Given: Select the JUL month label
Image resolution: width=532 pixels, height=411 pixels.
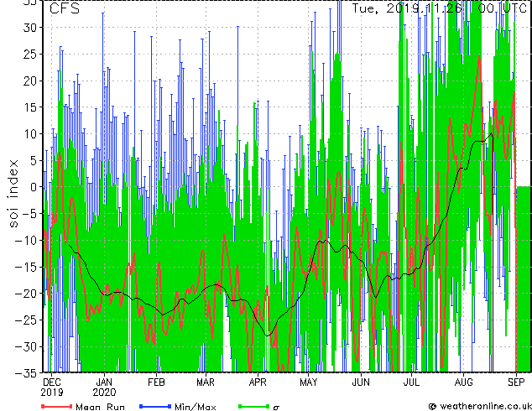Looking at the screenshot, I should coord(411,382).
